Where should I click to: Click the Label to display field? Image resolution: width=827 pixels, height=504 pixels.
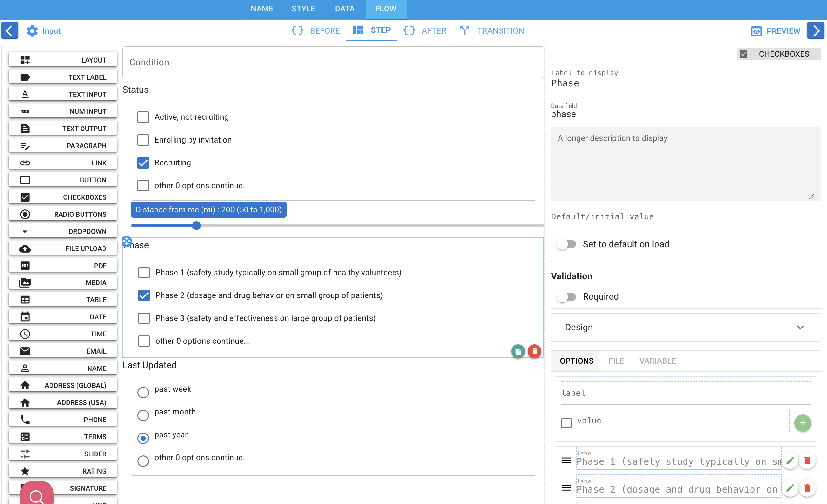pos(686,79)
